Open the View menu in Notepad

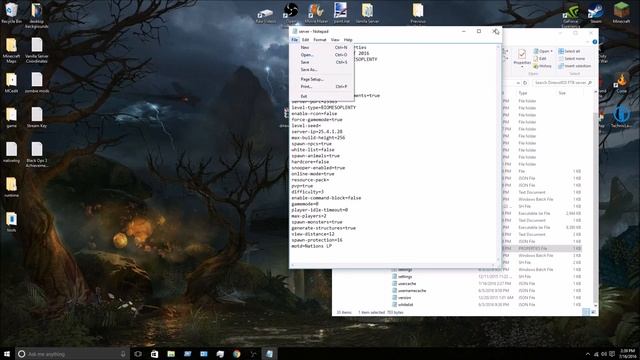[x=335, y=40]
